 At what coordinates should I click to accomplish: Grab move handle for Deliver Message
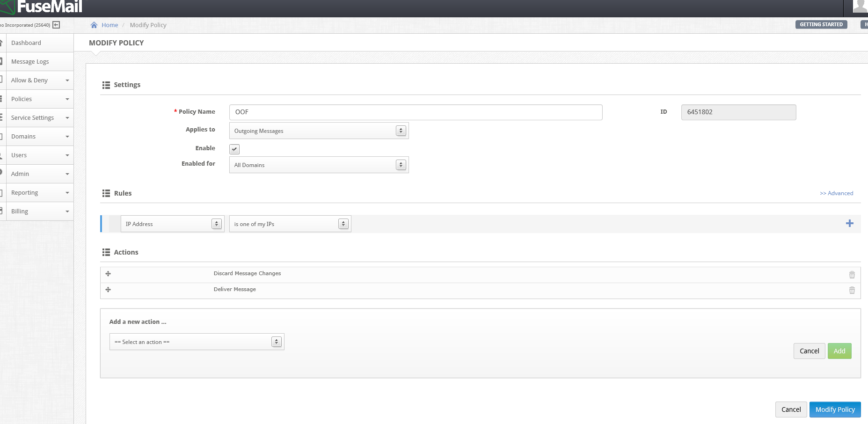click(108, 290)
